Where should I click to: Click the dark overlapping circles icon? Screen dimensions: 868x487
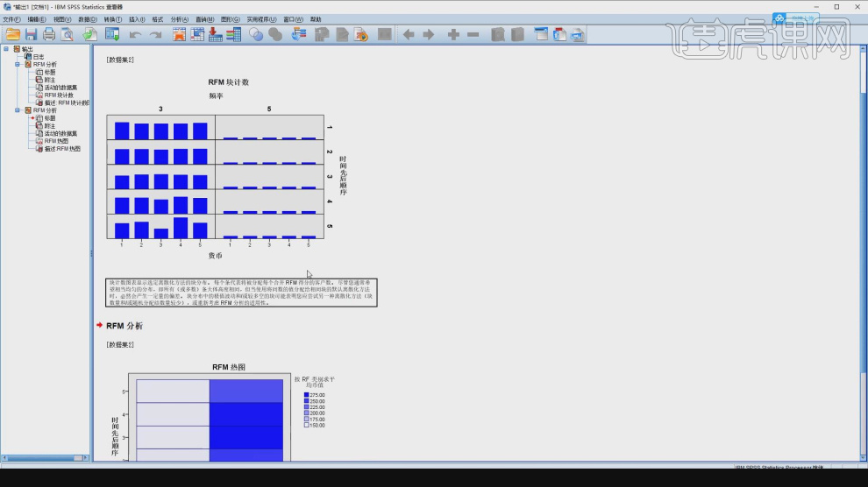click(x=275, y=34)
